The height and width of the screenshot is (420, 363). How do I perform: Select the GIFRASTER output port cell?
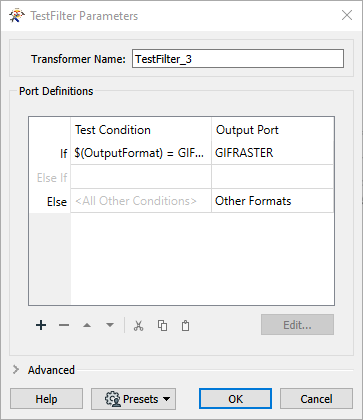(x=272, y=153)
